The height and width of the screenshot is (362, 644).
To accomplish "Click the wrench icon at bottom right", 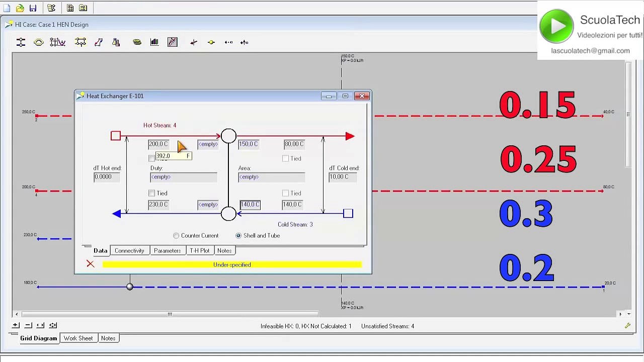I will 627,326.
